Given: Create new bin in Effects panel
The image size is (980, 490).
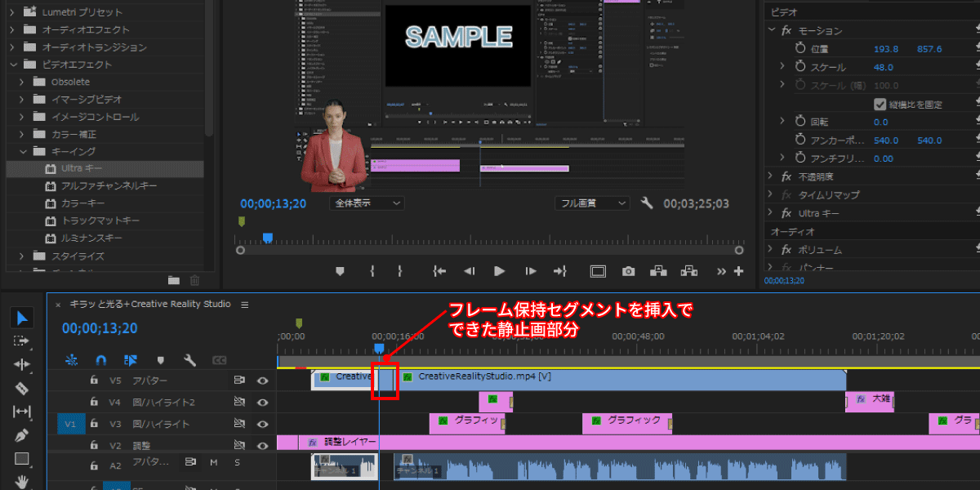Looking at the screenshot, I should pos(174,280).
